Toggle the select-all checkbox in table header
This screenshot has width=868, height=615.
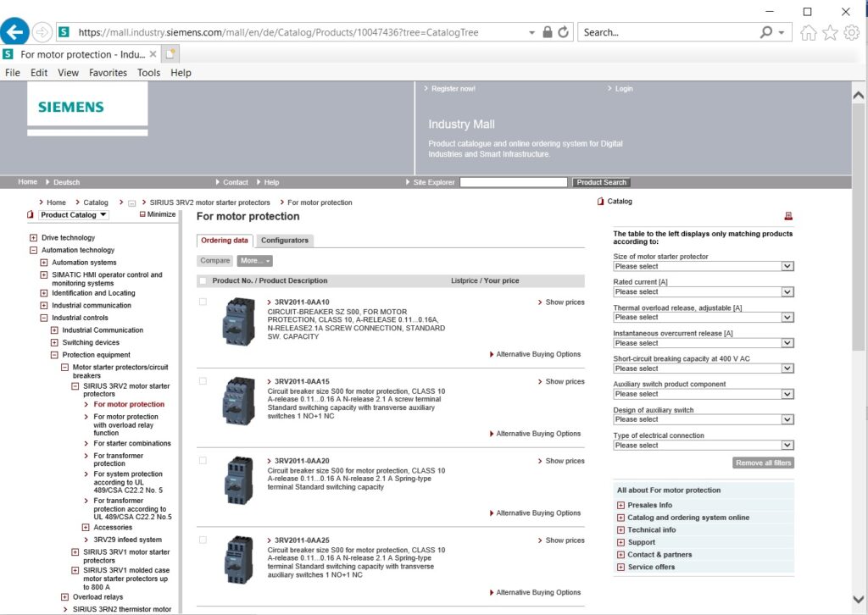click(203, 281)
